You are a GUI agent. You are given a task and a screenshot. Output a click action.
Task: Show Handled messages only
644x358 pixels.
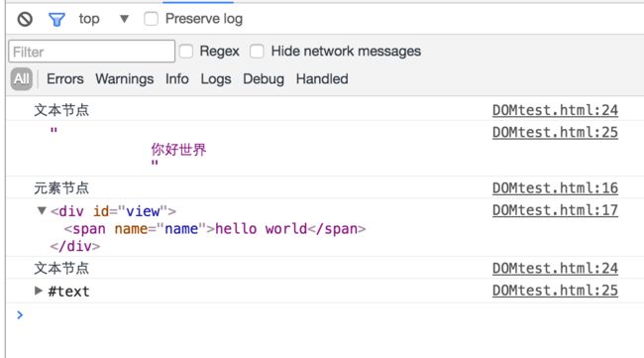tap(322, 79)
